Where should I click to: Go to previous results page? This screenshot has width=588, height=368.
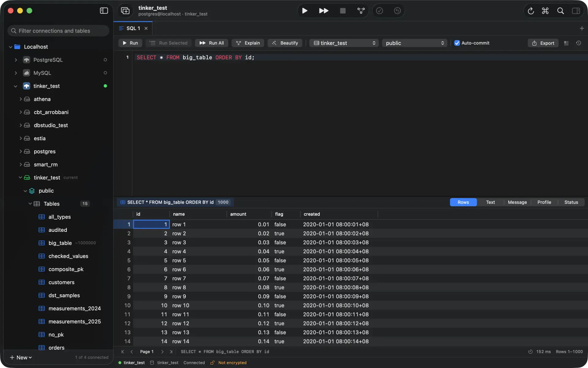coord(132,351)
